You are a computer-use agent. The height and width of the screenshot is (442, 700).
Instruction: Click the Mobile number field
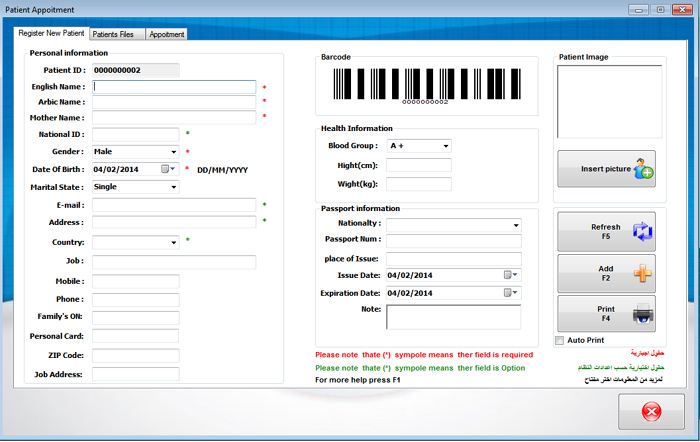click(136, 282)
